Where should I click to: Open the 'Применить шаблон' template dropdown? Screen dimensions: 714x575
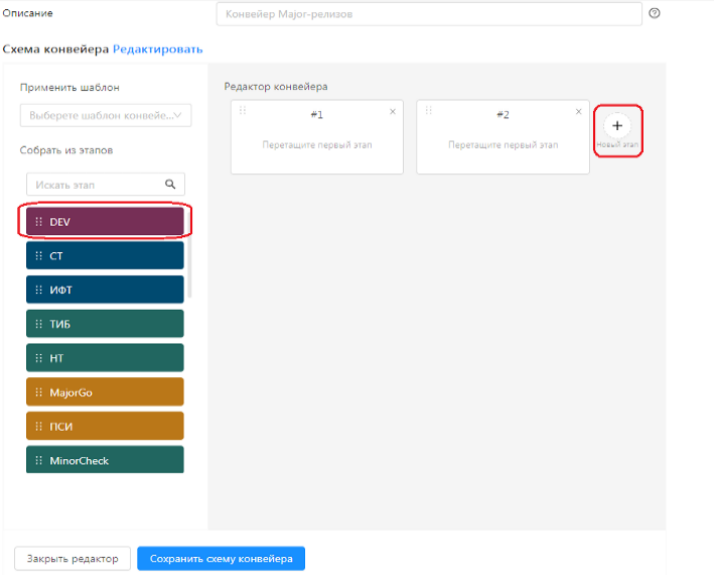[x=105, y=116]
